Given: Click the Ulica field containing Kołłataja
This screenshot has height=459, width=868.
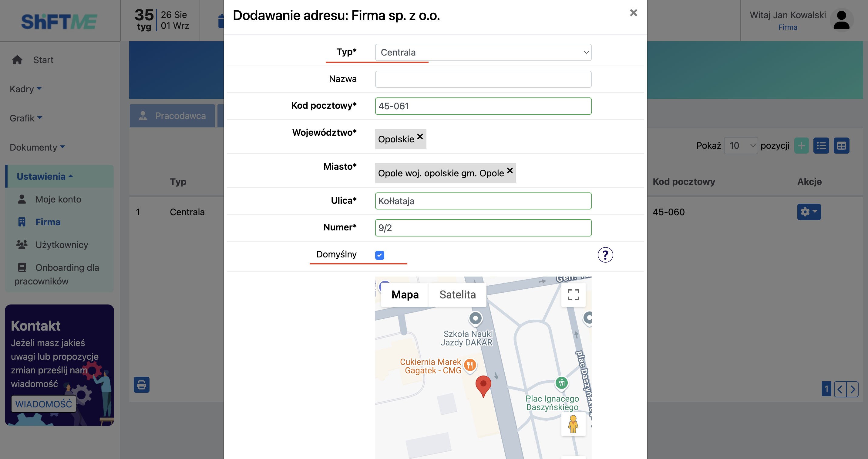Looking at the screenshot, I should 483,201.
